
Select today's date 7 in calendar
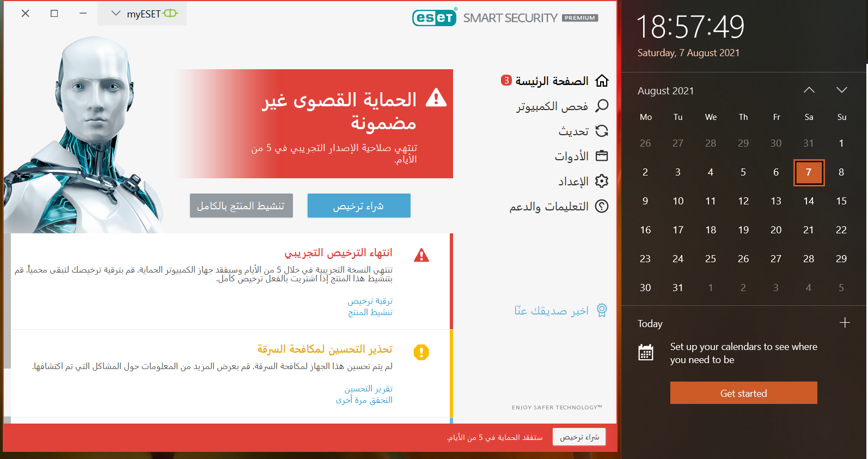pos(809,172)
